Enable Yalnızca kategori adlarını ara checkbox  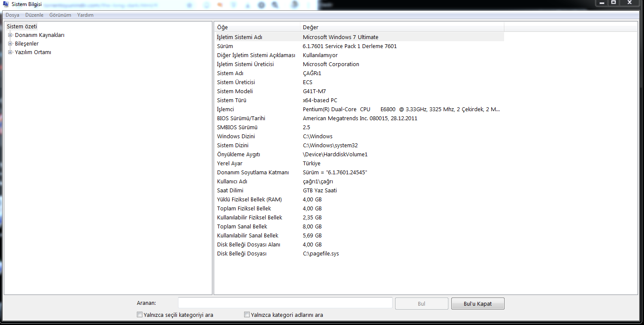247,315
